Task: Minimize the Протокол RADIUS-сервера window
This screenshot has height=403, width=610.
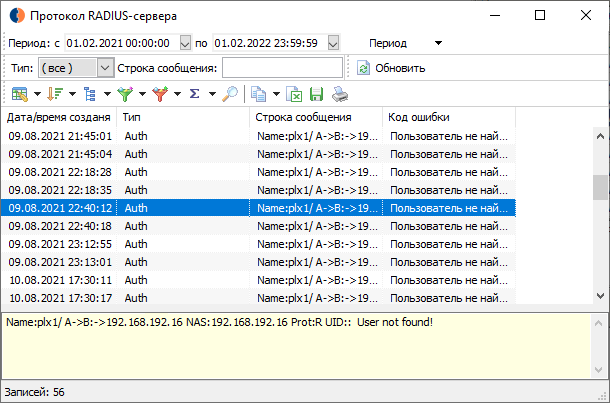Action: pos(495,15)
